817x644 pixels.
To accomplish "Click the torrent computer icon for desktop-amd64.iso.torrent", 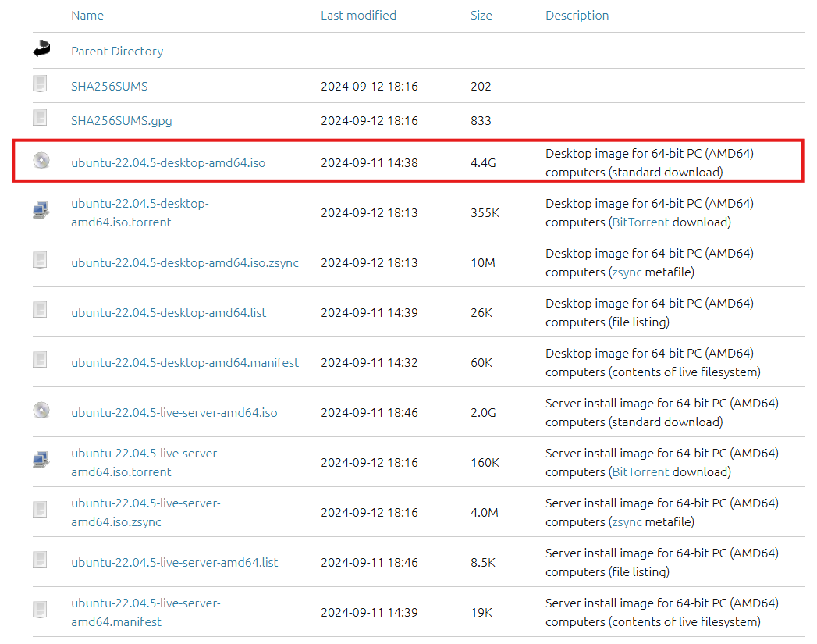I will 41,210.
